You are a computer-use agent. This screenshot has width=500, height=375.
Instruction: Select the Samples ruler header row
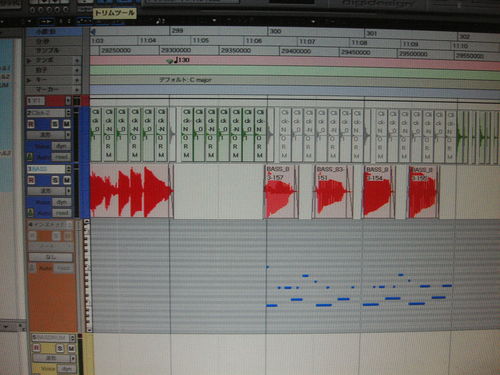tap(54, 51)
